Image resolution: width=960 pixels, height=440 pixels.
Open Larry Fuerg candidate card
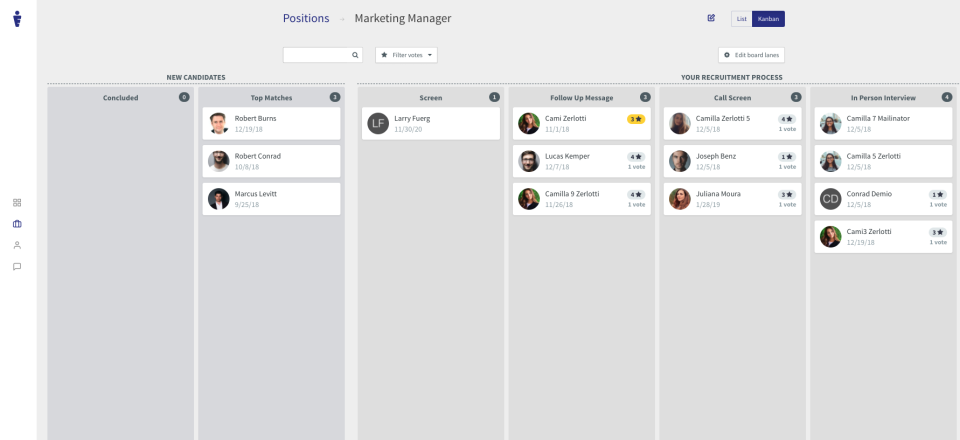(x=430, y=123)
